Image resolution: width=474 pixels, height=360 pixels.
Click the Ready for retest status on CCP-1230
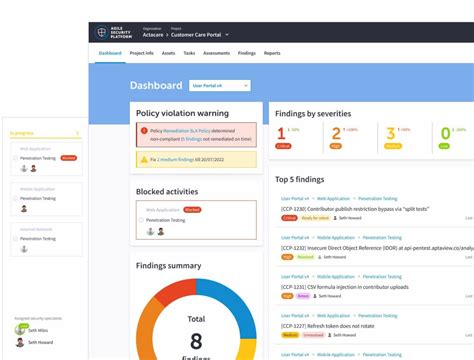tap(315, 218)
